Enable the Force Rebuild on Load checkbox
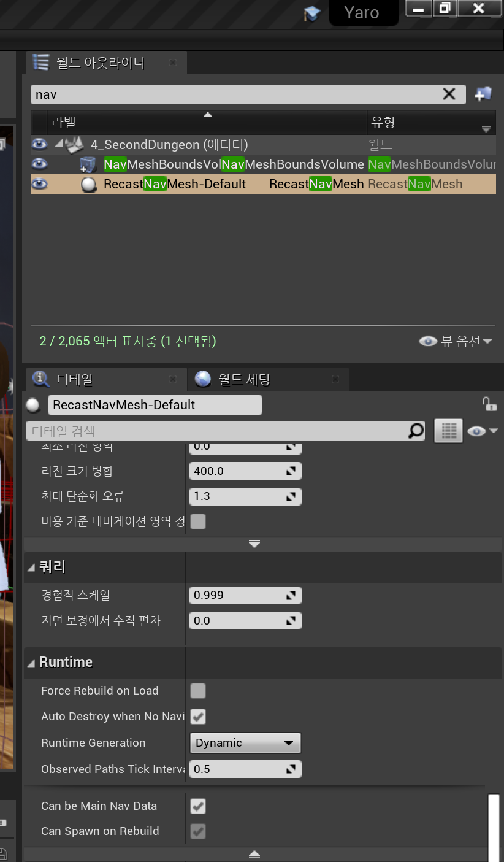The image size is (504, 862). (197, 691)
